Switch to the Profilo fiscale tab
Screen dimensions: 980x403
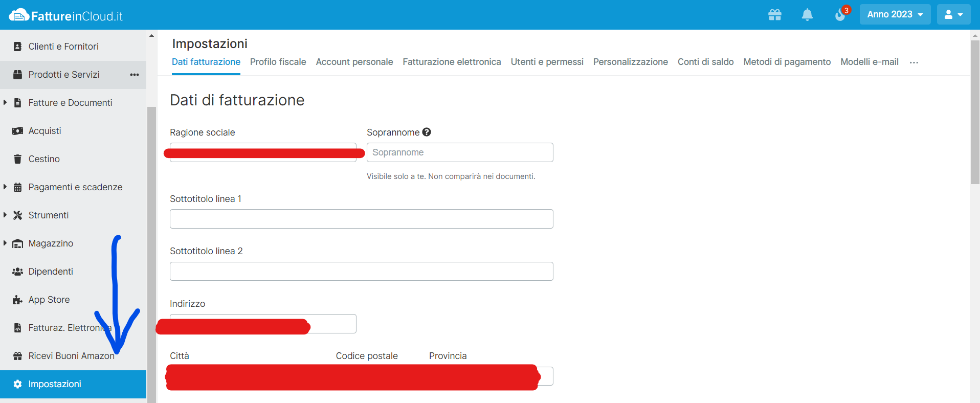(278, 62)
